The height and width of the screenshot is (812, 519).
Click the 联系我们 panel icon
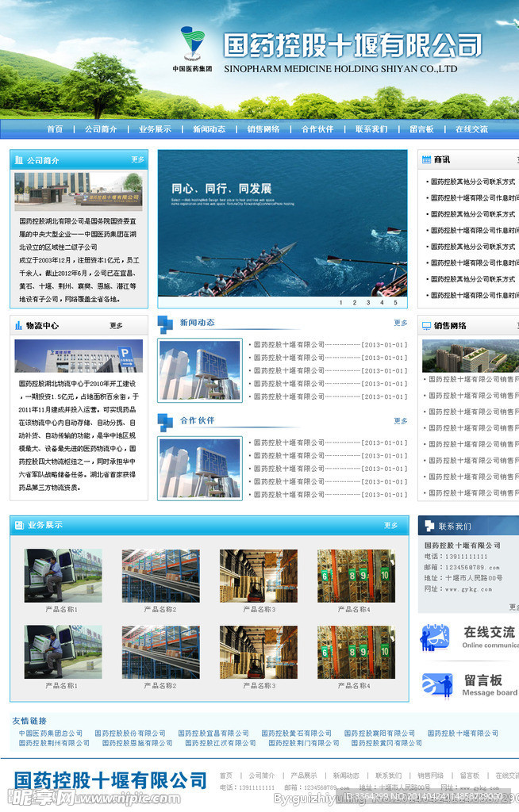coord(429,526)
